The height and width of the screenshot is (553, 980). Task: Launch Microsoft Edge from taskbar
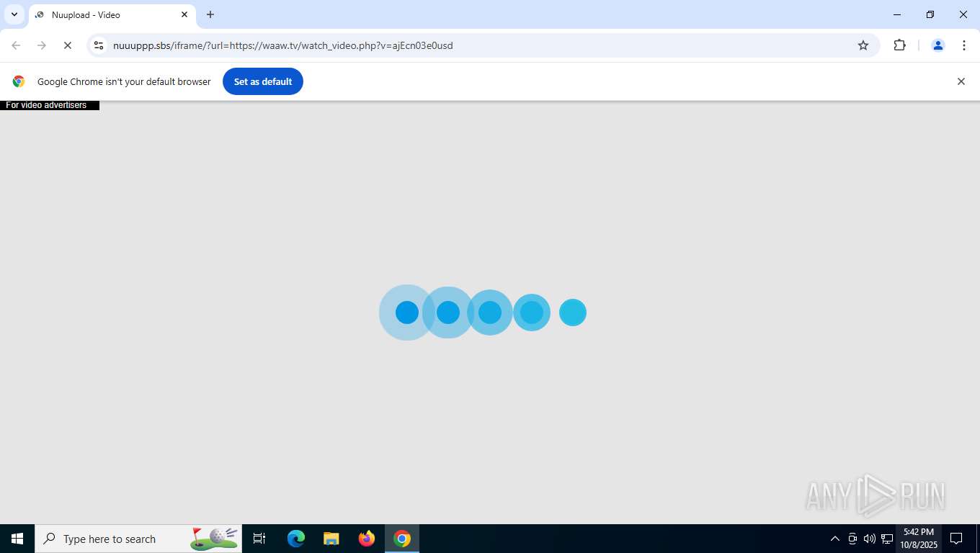coord(296,539)
